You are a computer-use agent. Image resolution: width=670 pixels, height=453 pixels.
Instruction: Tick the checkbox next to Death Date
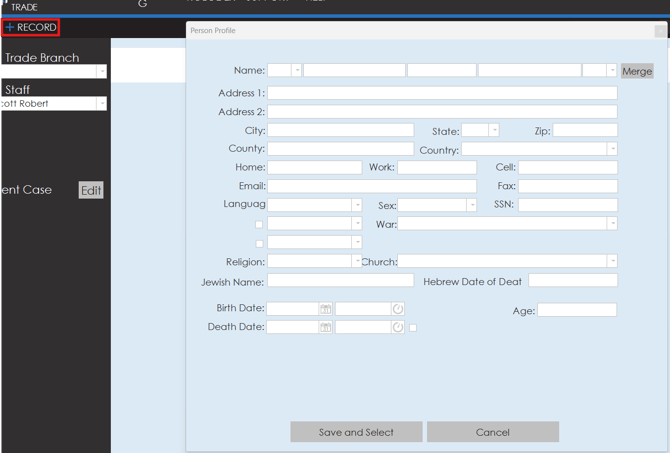[x=413, y=327]
